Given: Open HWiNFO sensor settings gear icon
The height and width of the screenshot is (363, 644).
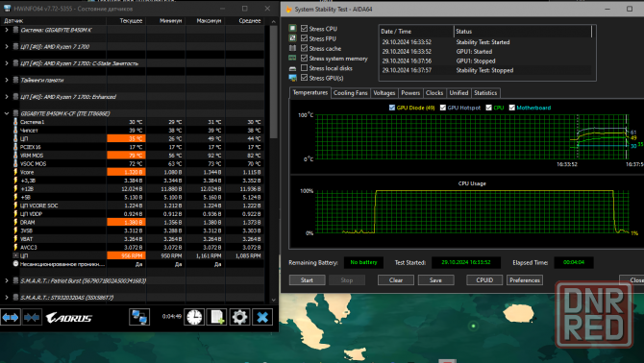Looking at the screenshot, I should pyautogui.click(x=239, y=317).
